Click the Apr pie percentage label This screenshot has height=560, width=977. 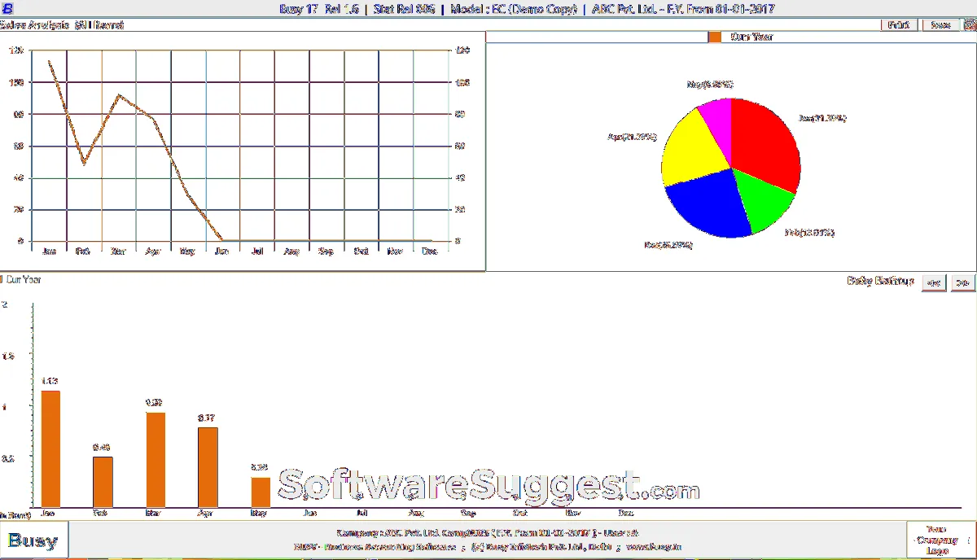[632, 137]
